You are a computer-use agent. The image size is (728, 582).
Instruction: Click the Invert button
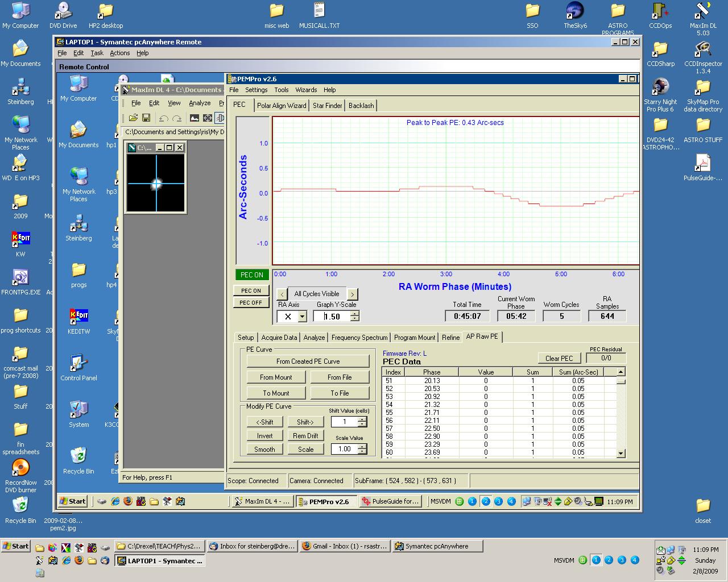(264, 436)
